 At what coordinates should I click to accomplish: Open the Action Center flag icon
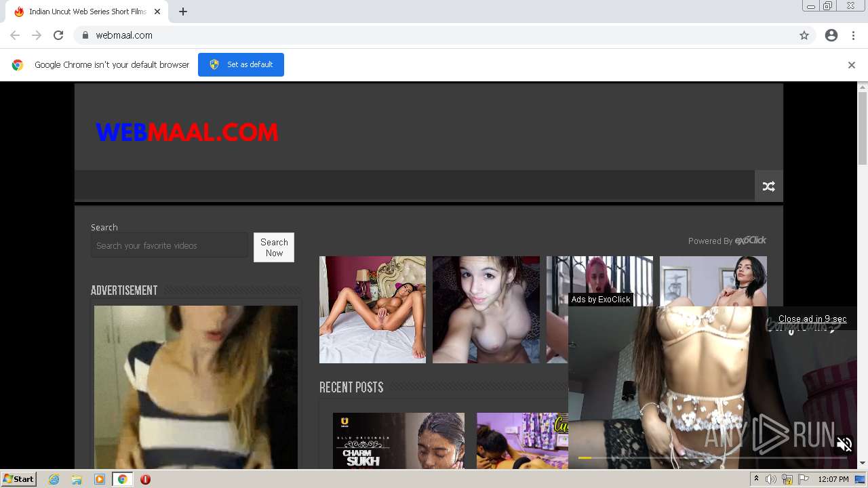pyautogui.click(x=803, y=479)
